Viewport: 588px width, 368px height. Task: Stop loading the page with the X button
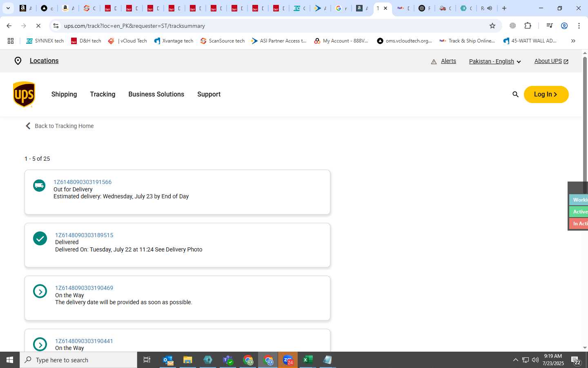[38, 26]
